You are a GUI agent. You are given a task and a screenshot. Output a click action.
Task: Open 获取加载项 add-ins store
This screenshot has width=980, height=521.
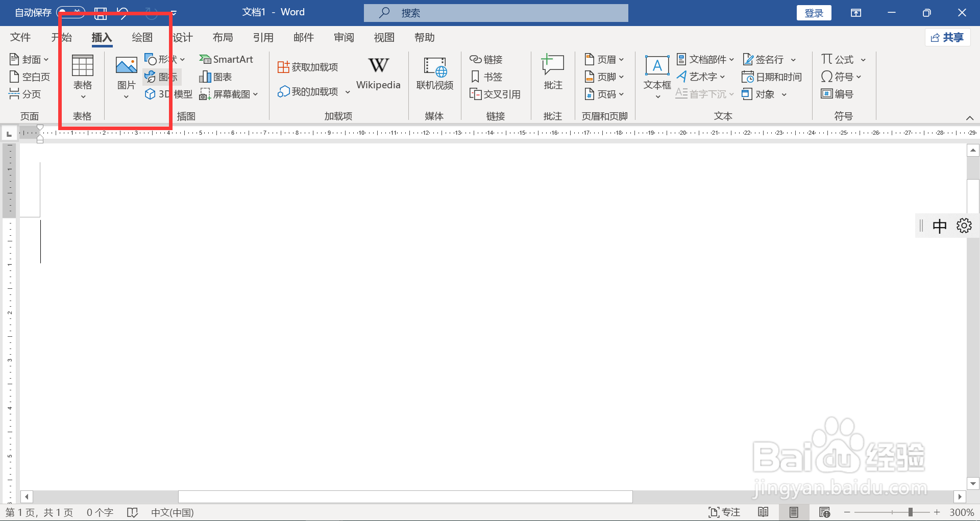[x=308, y=67]
